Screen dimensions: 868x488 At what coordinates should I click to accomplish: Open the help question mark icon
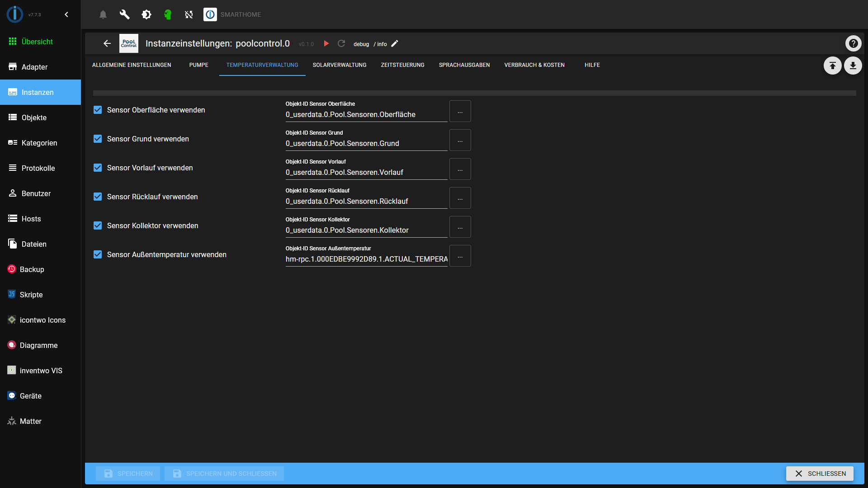(x=853, y=43)
